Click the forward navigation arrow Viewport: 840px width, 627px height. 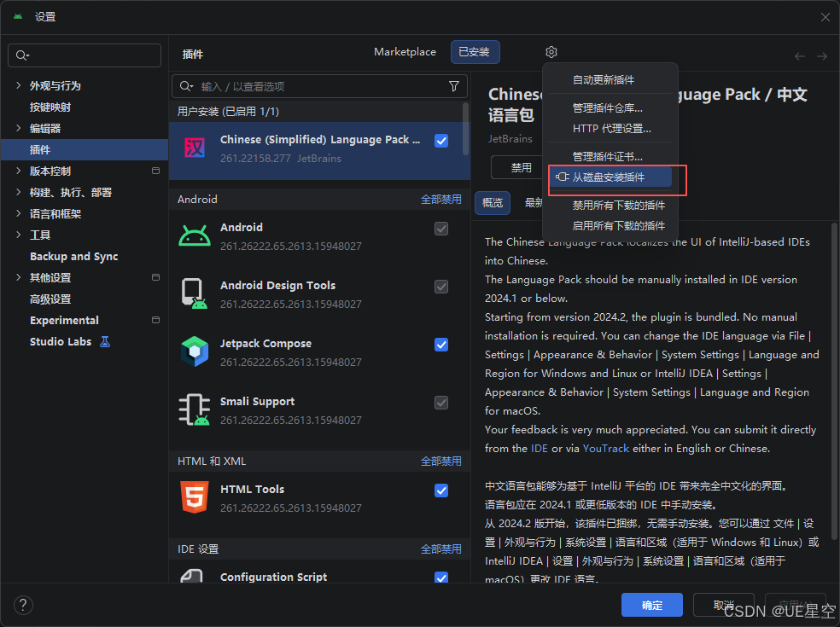[822, 56]
